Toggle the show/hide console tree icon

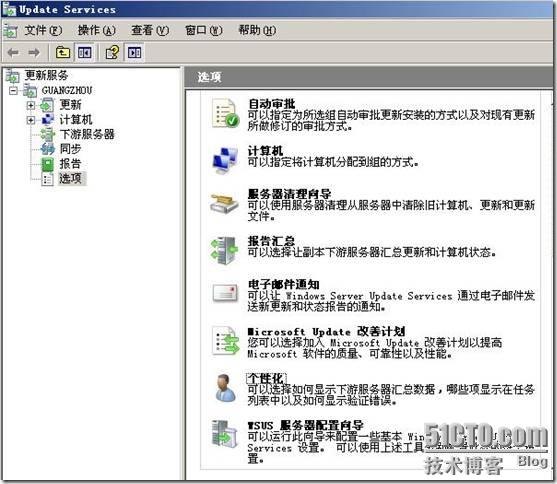85,53
